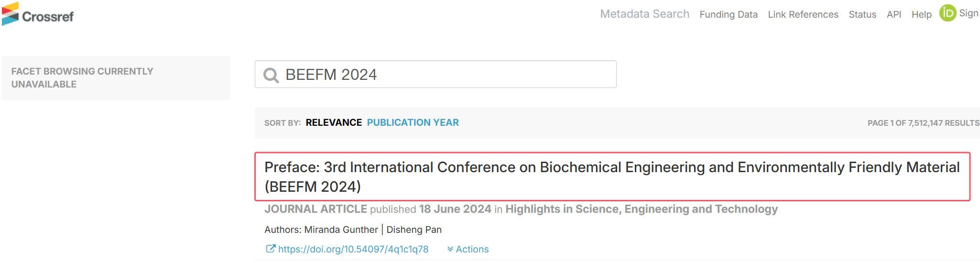
Task: Open the Help page
Action: 921,14
